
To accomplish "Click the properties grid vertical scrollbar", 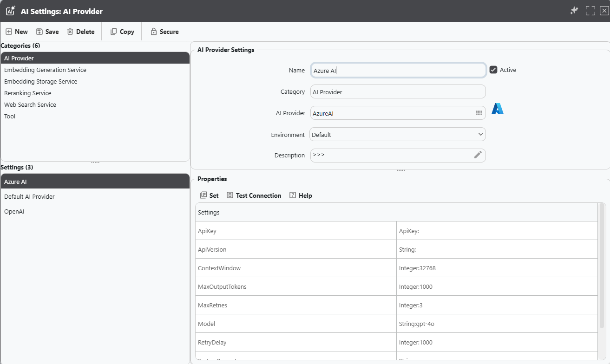I will click(x=602, y=266).
